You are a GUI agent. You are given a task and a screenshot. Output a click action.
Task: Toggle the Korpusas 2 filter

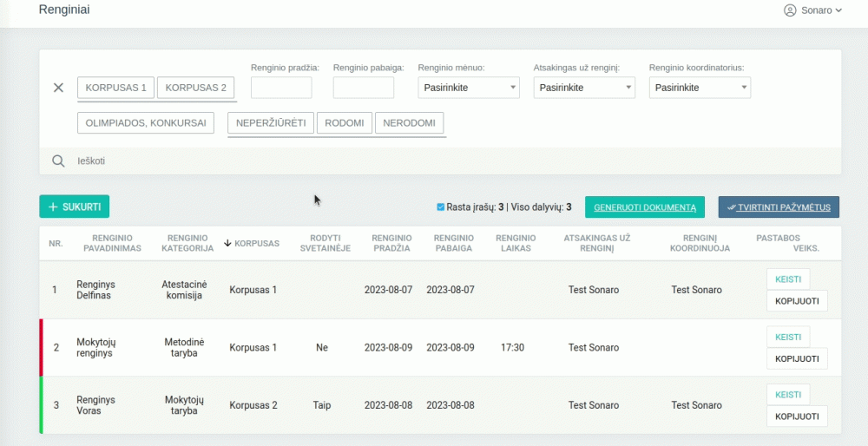coord(195,88)
